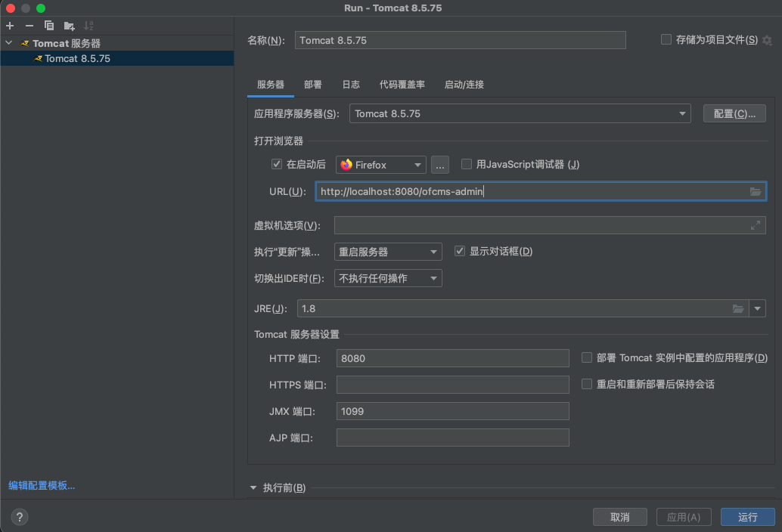Focus the JMX 端口 field
The width and height of the screenshot is (782, 532).
pyautogui.click(x=453, y=411)
